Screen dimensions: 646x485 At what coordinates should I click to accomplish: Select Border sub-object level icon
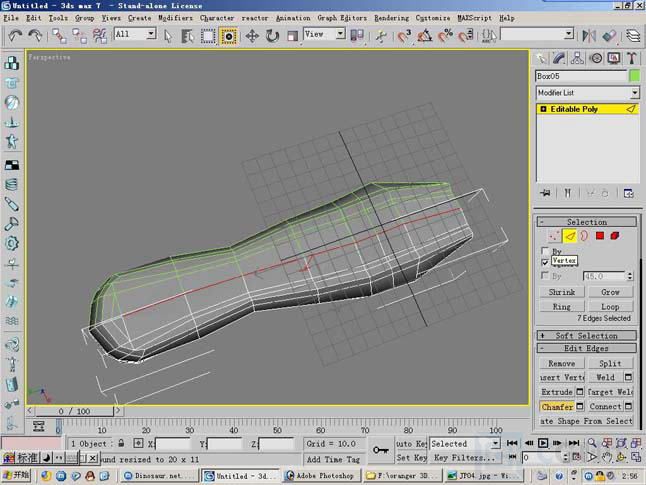point(584,236)
